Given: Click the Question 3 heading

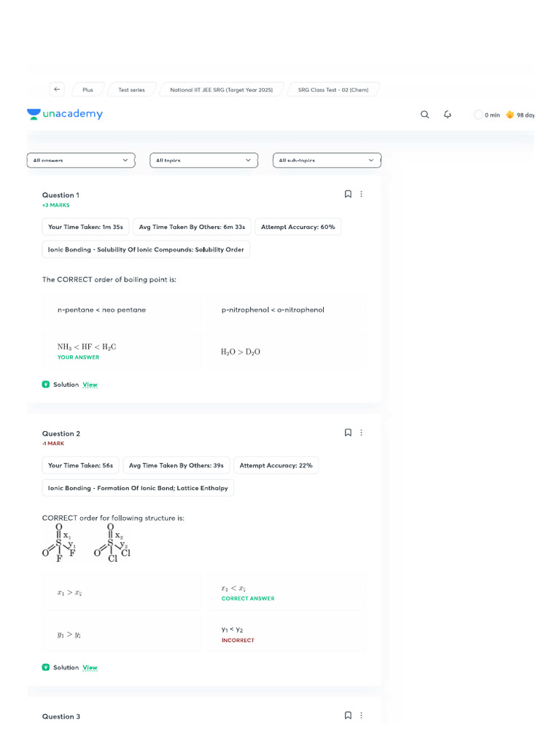Looking at the screenshot, I should point(61,716).
